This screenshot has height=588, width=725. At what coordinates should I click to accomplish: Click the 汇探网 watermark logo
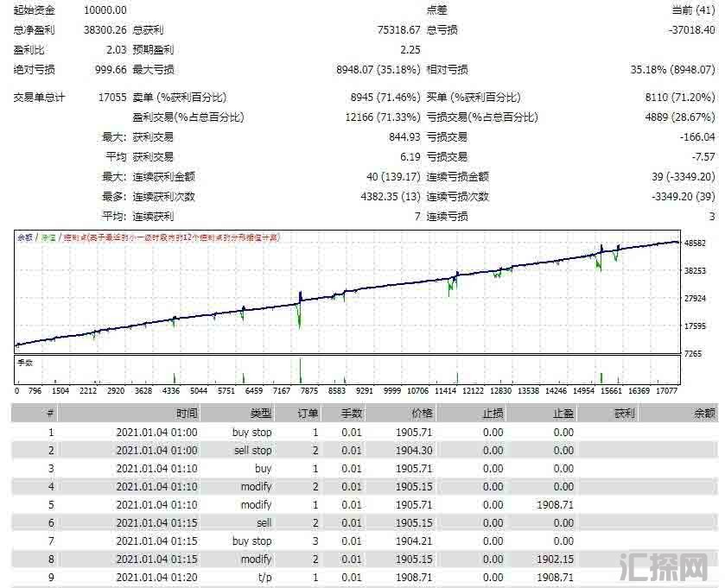[x=670, y=566]
